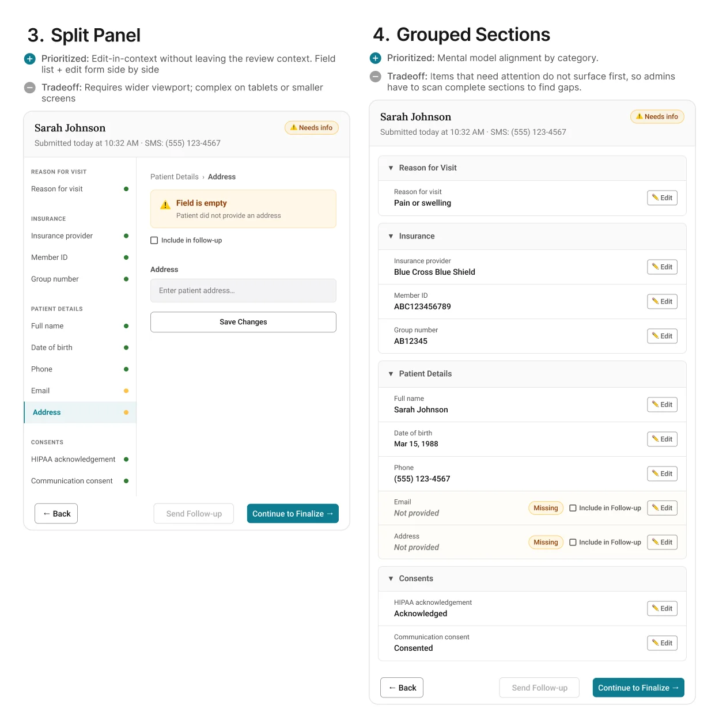Select Email in the field list sidebar
The width and height of the screenshot is (719, 728).
pyautogui.click(x=40, y=391)
